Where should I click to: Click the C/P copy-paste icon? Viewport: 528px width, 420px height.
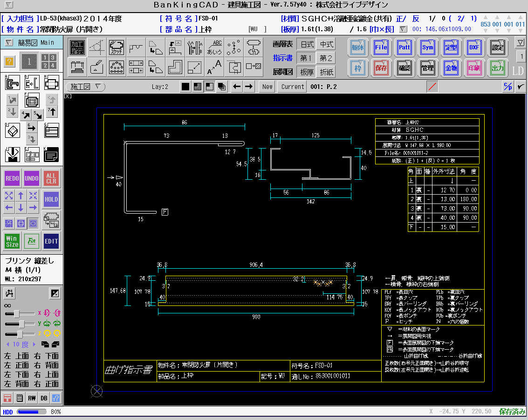point(507,87)
